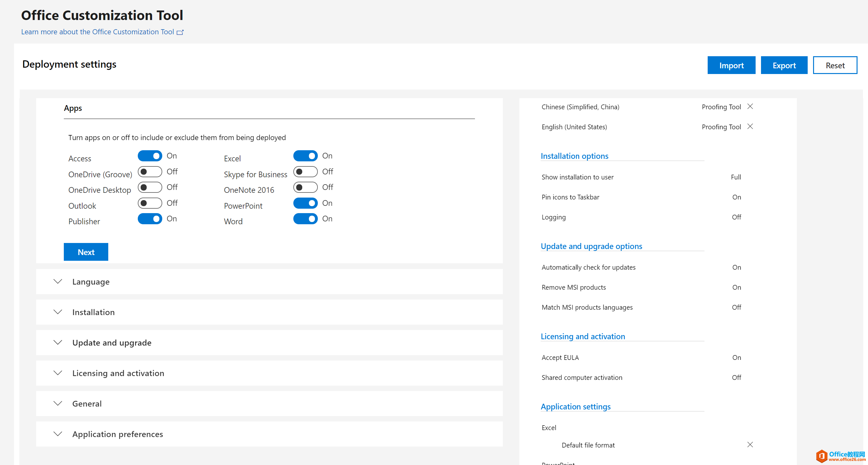The width and height of the screenshot is (868, 465).
Task: Toggle Access app off
Action: (150, 156)
